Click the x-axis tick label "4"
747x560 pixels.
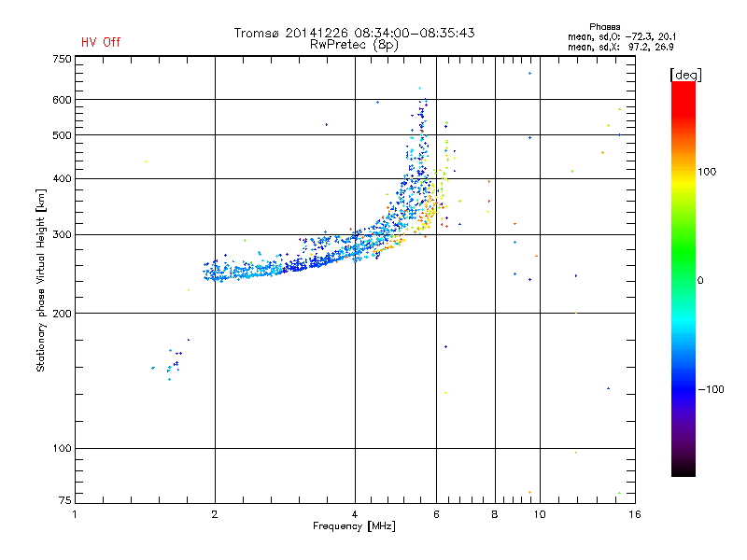355,514
